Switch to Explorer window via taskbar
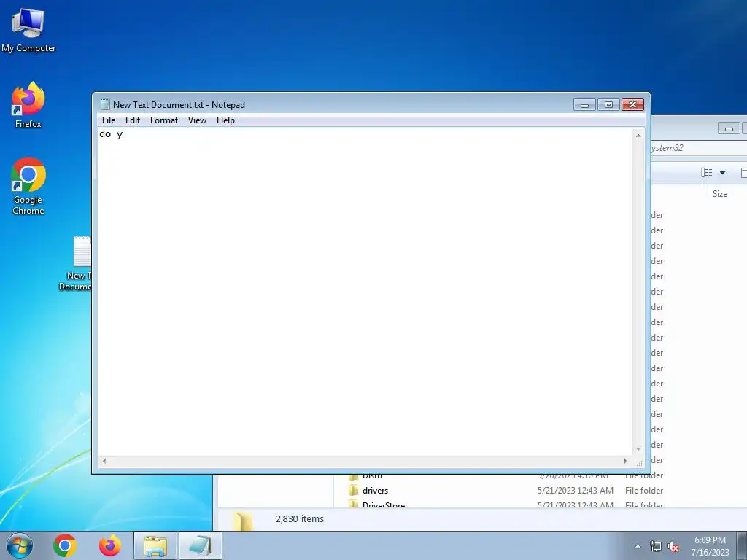The width and height of the screenshot is (747, 560). [155, 545]
